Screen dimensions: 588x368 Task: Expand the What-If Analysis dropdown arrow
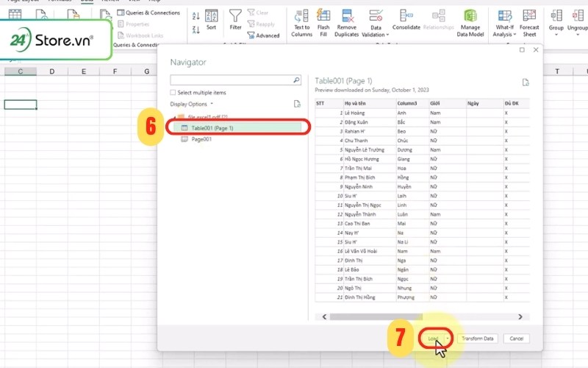pyautogui.click(x=514, y=34)
